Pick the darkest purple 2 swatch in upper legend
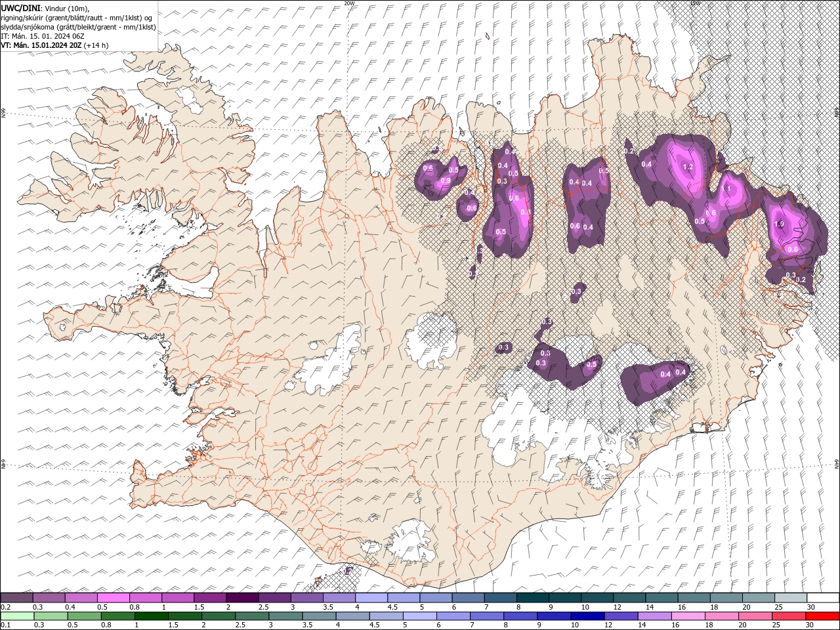 (242, 598)
